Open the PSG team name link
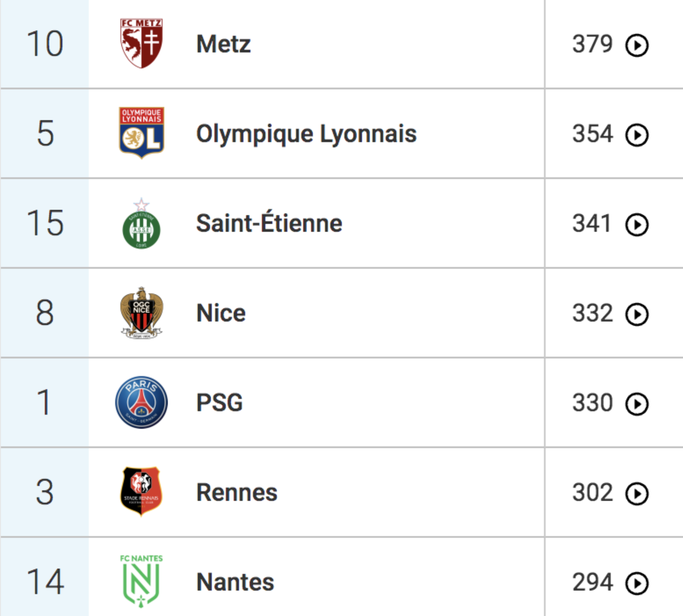The height and width of the screenshot is (616, 683). coord(220,403)
